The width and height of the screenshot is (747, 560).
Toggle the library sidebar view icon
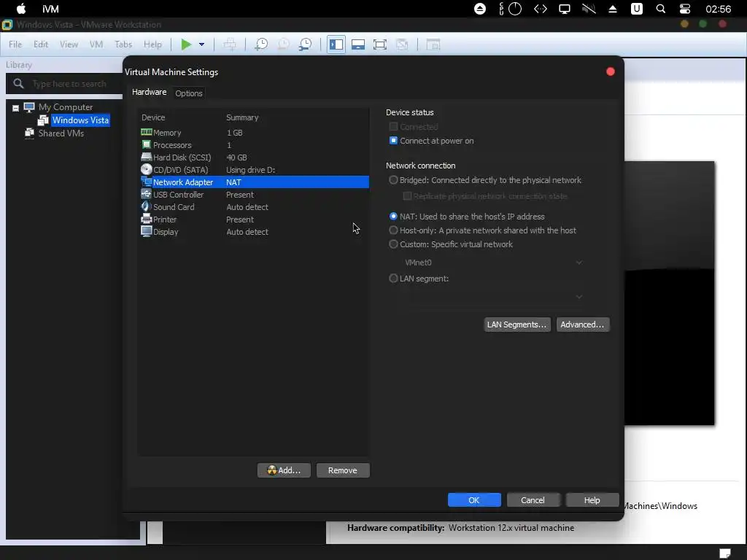(336, 44)
